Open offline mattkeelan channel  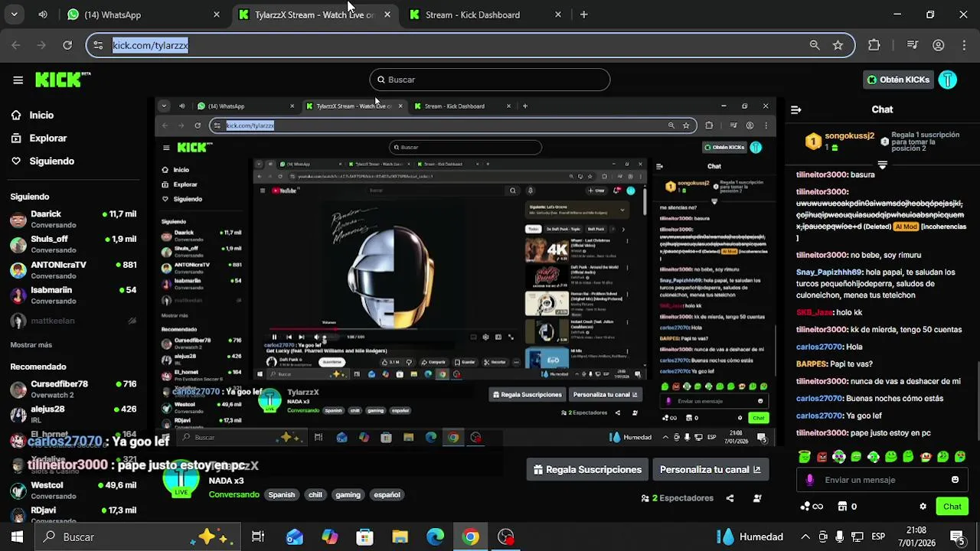tap(73, 321)
